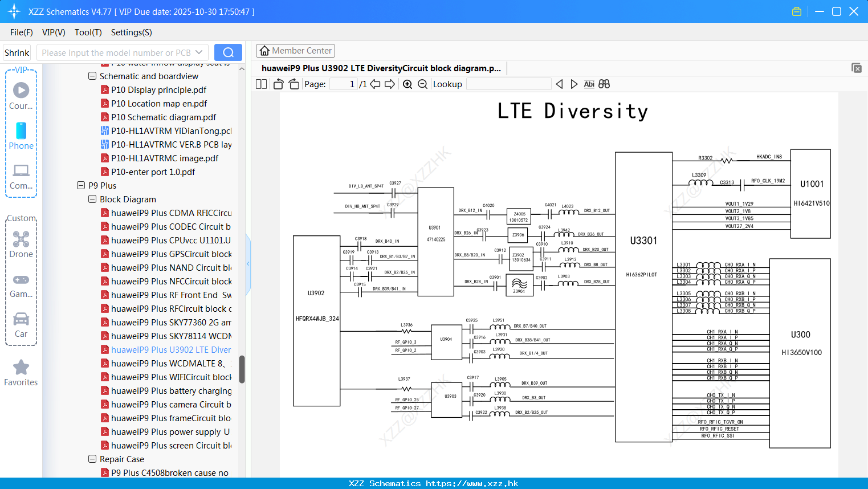The width and height of the screenshot is (868, 489).
Task: Find previous lookup match triangle
Action: pos(559,84)
